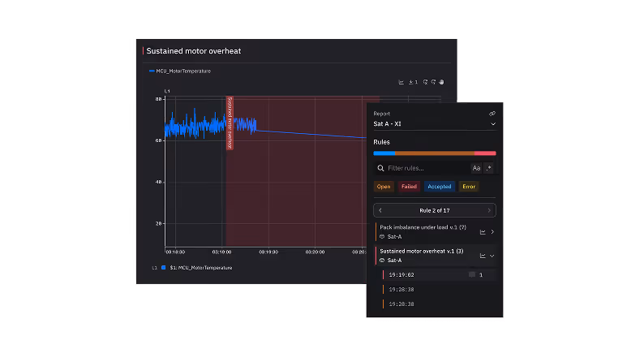Collapse the Sustained motor overheat rule
The image size is (644, 362).
click(492, 256)
